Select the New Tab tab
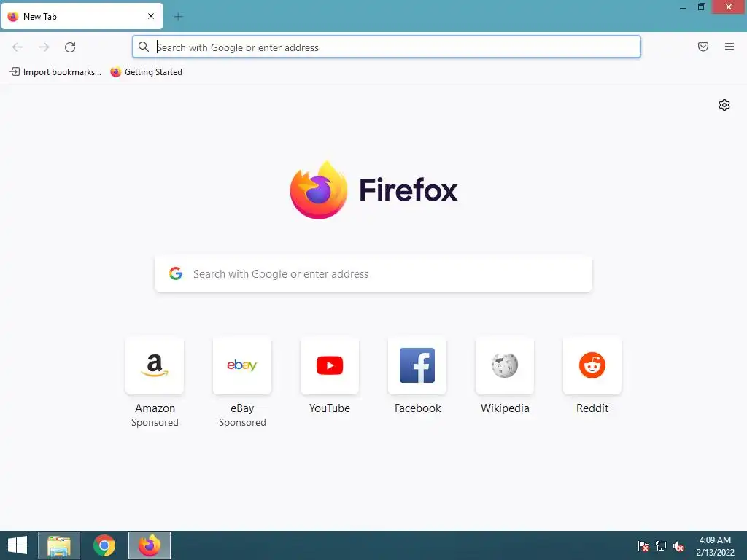 [82, 16]
